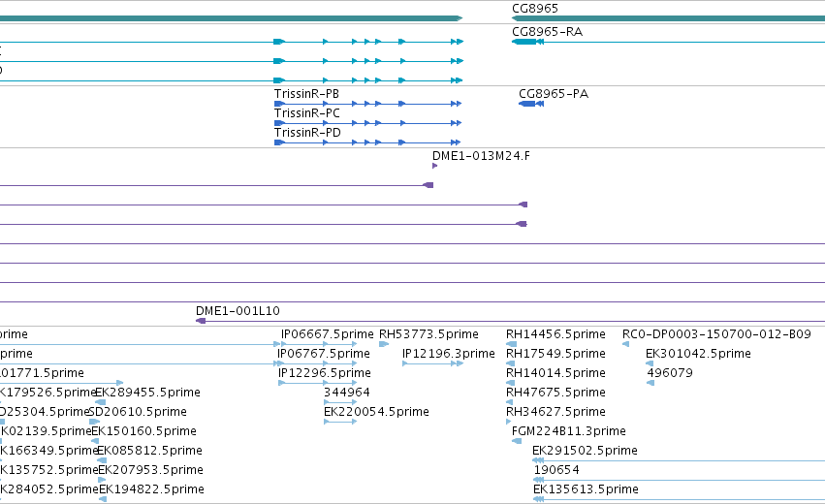Viewport: 825px width, 504px height.
Task: Click the SD20610.5prime block glyph
Action: pos(94,422)
